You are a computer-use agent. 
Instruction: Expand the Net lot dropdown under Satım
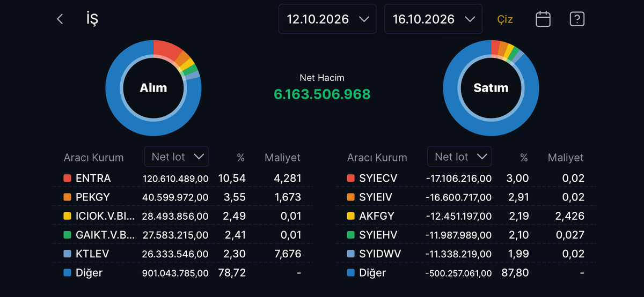tap(460, 157)
